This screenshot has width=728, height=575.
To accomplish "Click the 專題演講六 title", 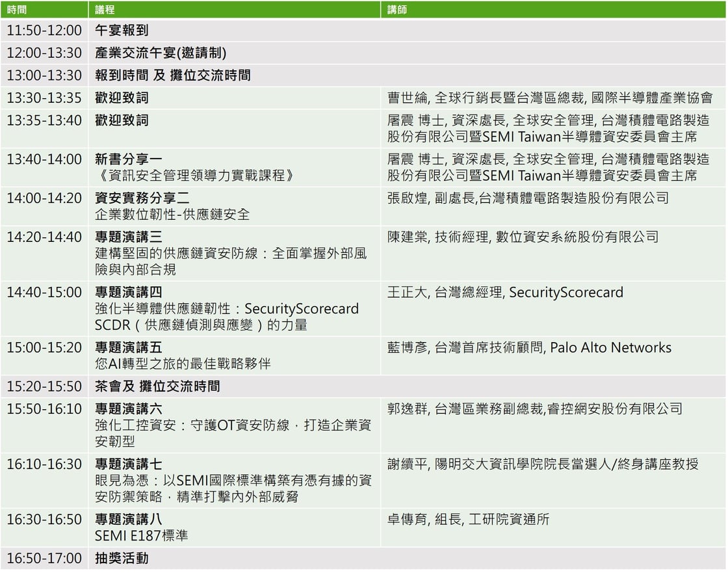I will pyautogui.click(x=129, y=408).
